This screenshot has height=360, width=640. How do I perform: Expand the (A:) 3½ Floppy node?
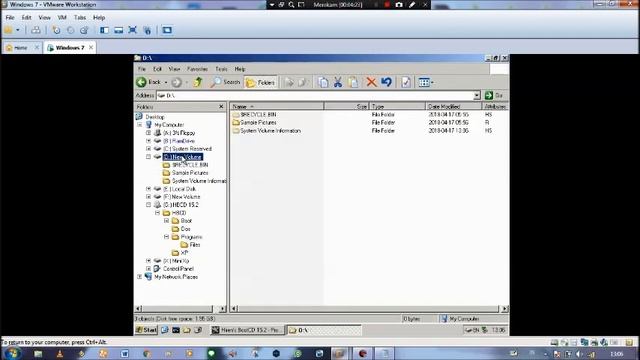(x=149, y=133)
